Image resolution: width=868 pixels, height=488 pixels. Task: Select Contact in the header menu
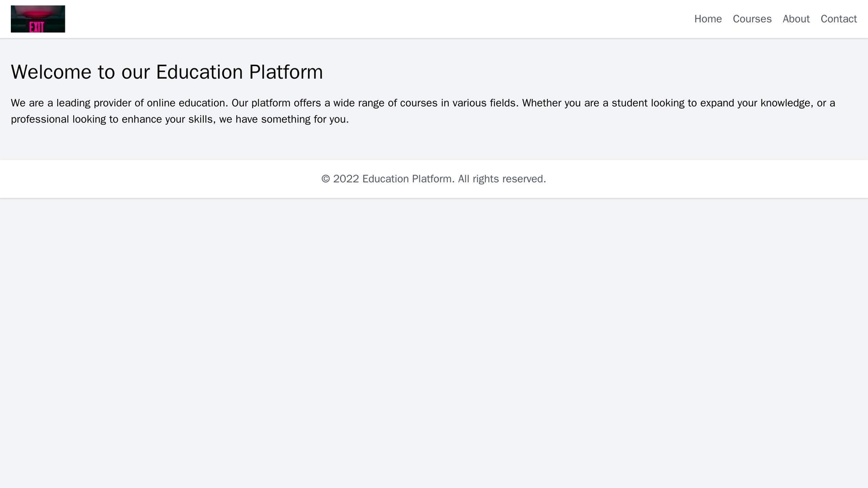tap(839, 19)
